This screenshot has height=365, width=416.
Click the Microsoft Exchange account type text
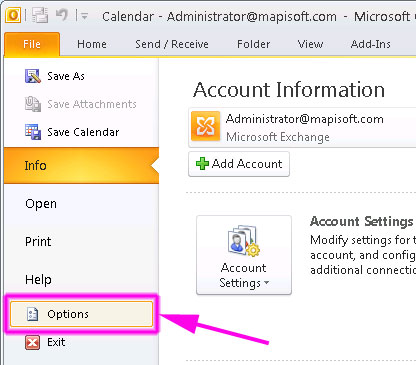click(278, 137)
